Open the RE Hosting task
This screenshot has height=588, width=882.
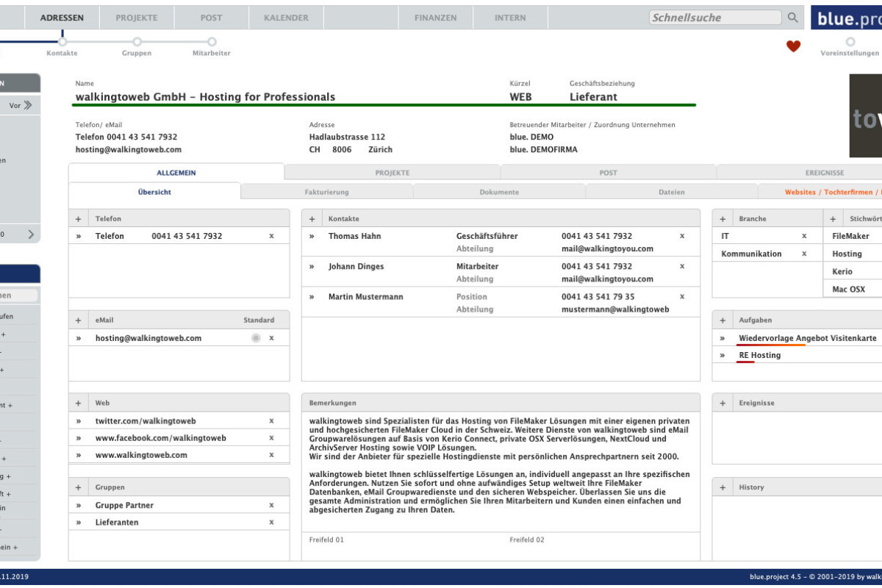[759, 355]
